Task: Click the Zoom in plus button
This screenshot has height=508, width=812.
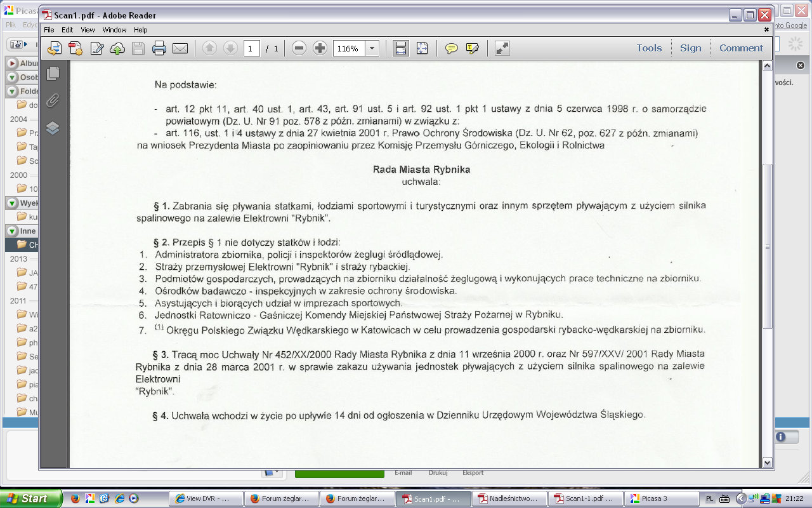Action: [x=320, y=48]
